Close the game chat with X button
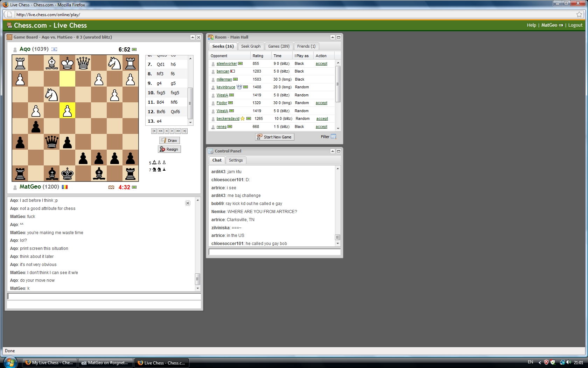This screenshot has height=368, width=588. (x=188, y=203)
